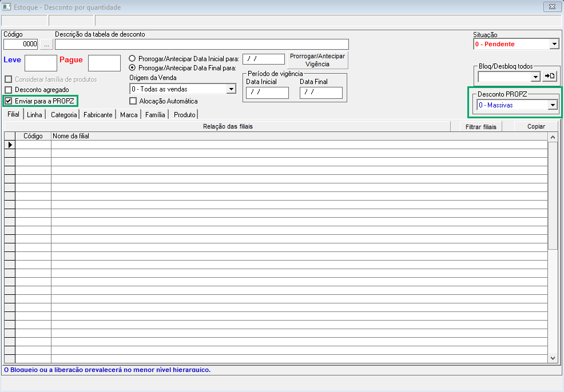Click the 'Relação das filiais' header
Image resolution: width=564 pixels, height=392 pixels.
tap(228, 126)
